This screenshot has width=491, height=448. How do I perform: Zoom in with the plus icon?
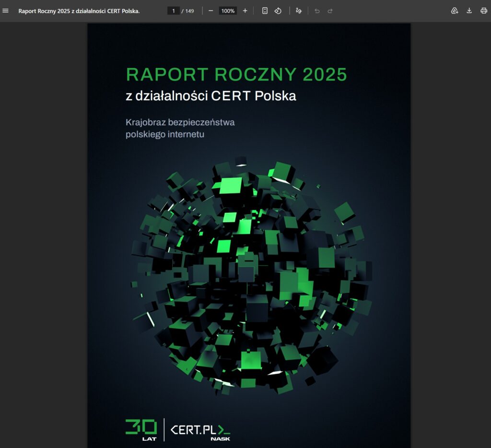pyautogui.click(x=245, y=11)
